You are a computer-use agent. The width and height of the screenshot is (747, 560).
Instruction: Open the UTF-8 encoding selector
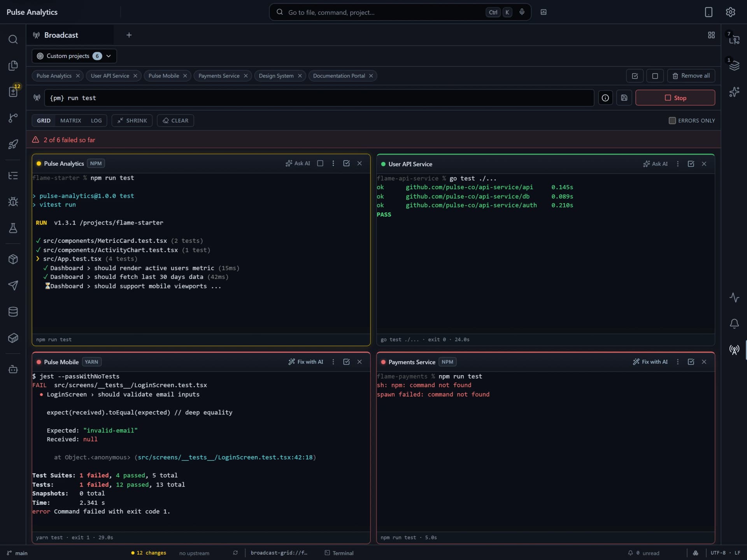(718, 553)
